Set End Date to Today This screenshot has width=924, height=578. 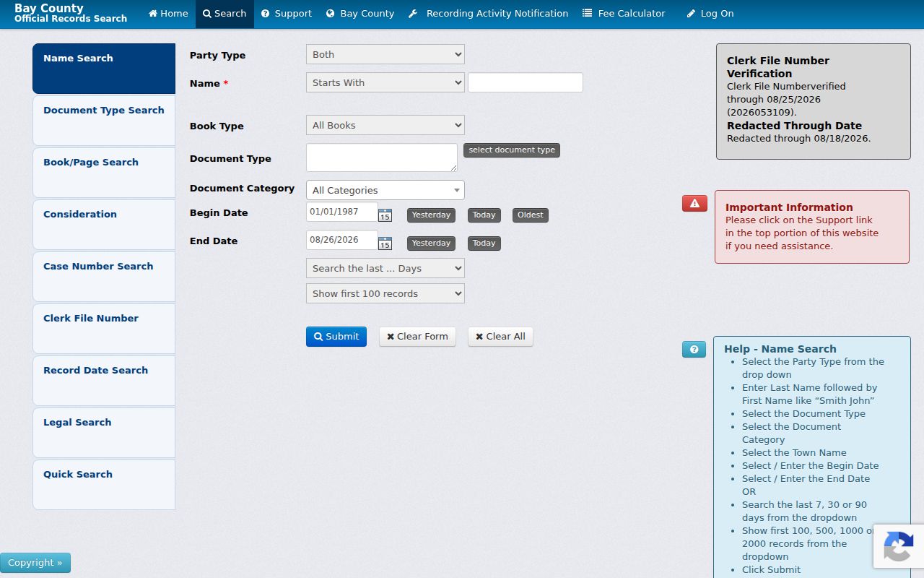click(x=484, y=243)
